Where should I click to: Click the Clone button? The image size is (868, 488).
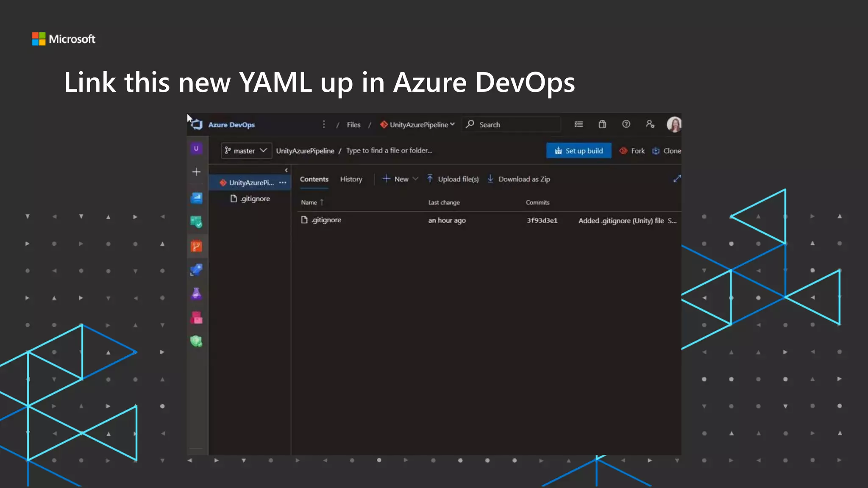667,151
